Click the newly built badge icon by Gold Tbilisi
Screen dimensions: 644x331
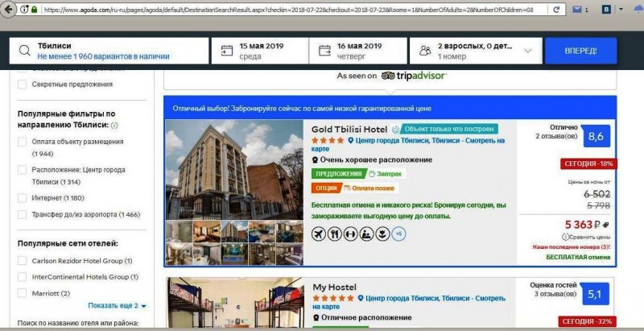[x=395, y=130]
